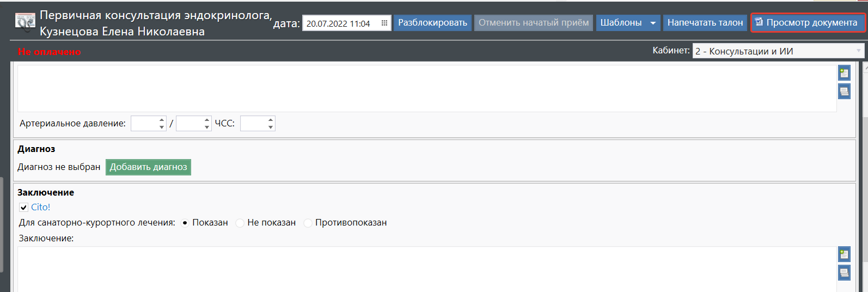Increase the first Артериальное давление value
Image resolution: width=868 pixels, height=292 pixels.
(x=162, y=120)
